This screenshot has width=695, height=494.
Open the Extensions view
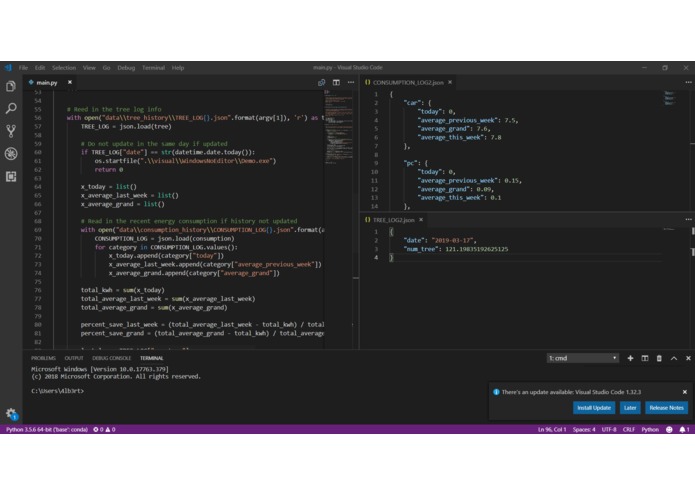(x=11, y=176)
